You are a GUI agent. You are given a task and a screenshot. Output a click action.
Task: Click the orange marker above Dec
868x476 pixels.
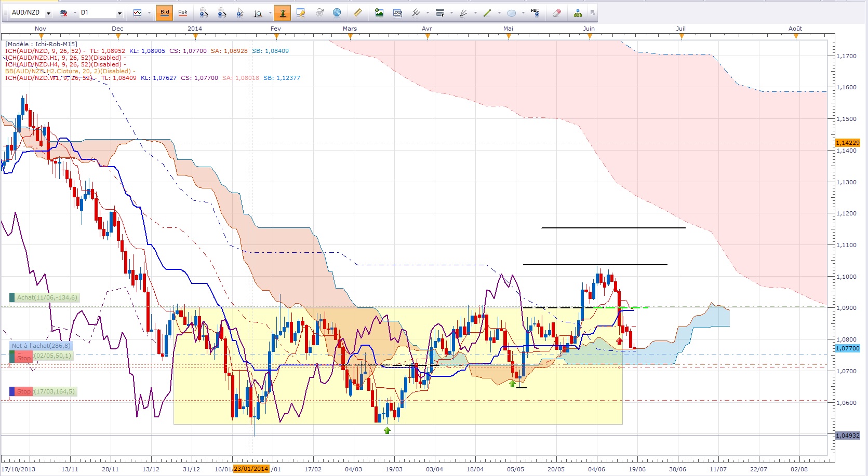[118, 36]
